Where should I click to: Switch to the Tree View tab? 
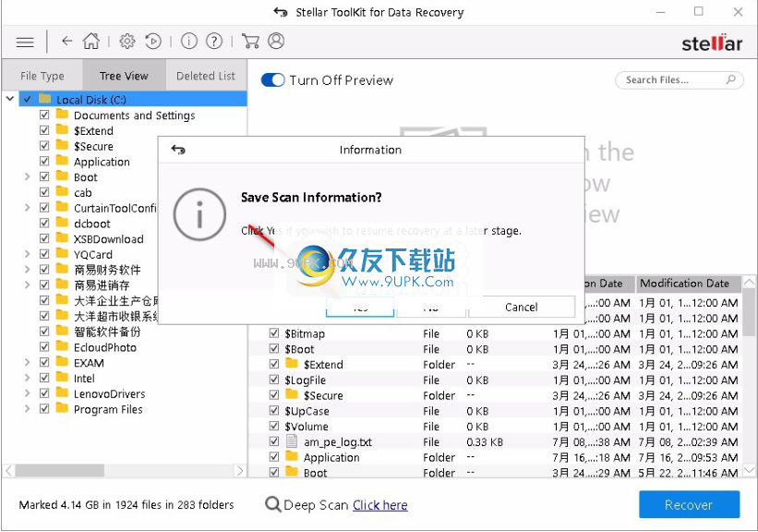tap(124, 76)
